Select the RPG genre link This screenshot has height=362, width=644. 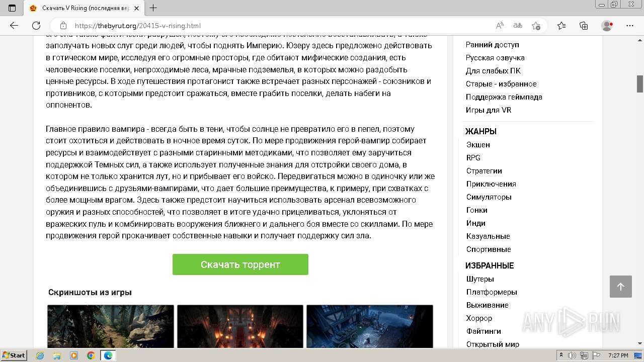tap(473, 158)
